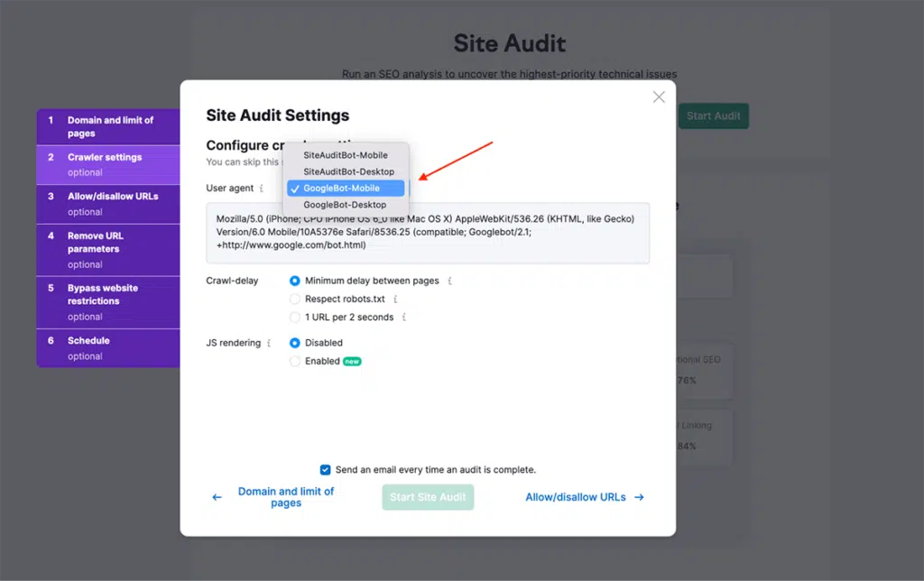Click the info icon next to Respect robots.txt
This screenshot has height=581, width=924.
point(394,299)
